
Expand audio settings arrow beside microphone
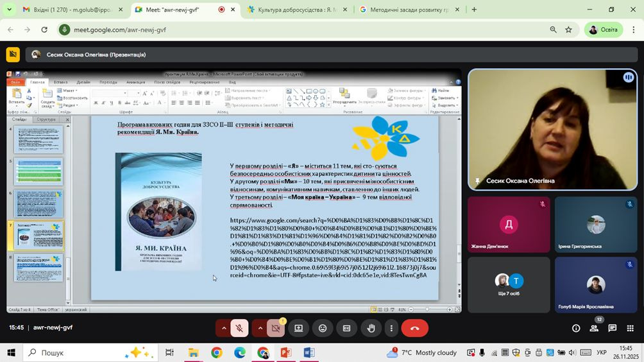(223, 328)
